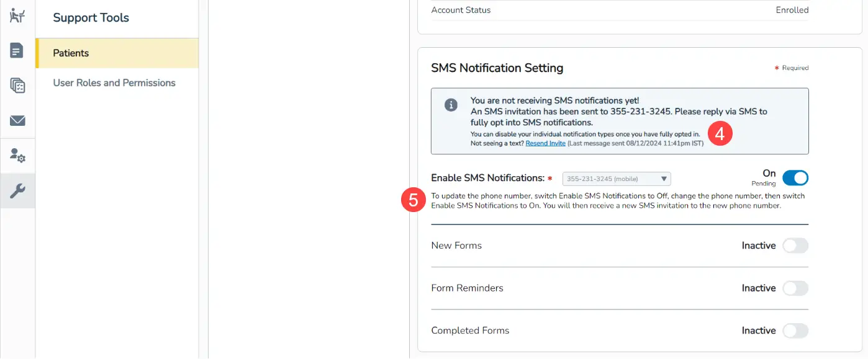Select the wrench Support Tools icon
The width and height of the screenshot is (868, 359).
tap(17, 191)
